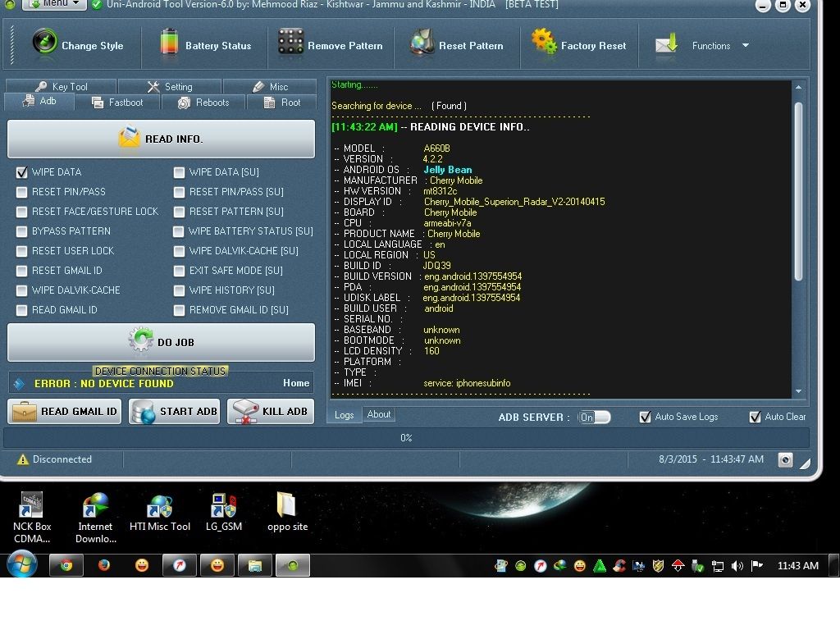Image resolution: width=840 pixels, height=630 pixels.
Task: Check REMOVE GMAIL ID [SU] option
Action: (179, 310)
